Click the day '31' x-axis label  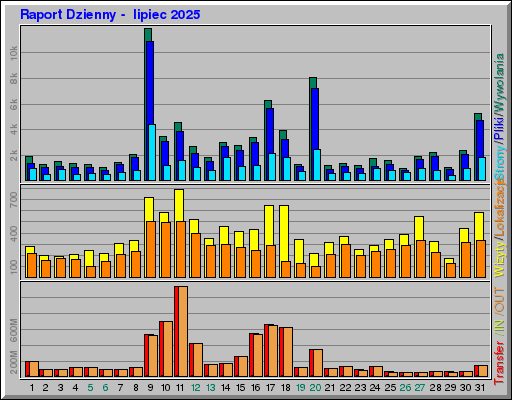click(x=480, y=388)
